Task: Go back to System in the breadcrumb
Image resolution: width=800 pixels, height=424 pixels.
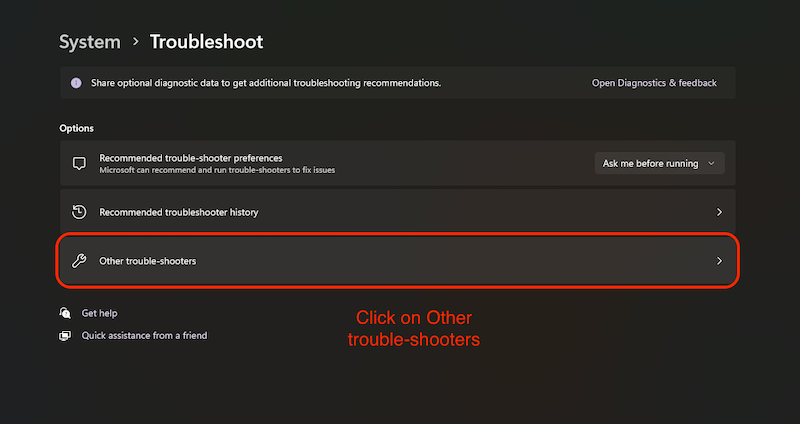Action: [x=89, y=42]
